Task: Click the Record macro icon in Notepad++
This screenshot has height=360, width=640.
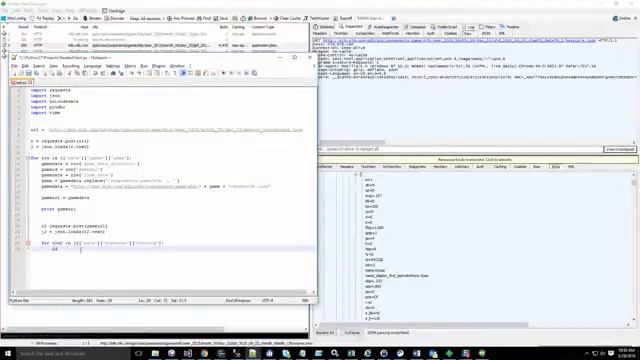Action: [223, 73]
